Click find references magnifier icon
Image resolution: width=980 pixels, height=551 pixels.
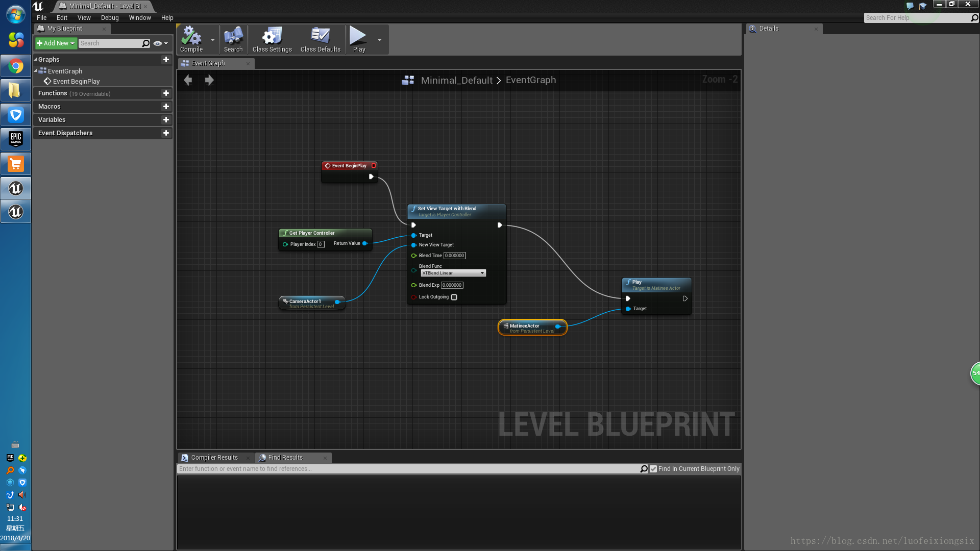pos(644,469)
